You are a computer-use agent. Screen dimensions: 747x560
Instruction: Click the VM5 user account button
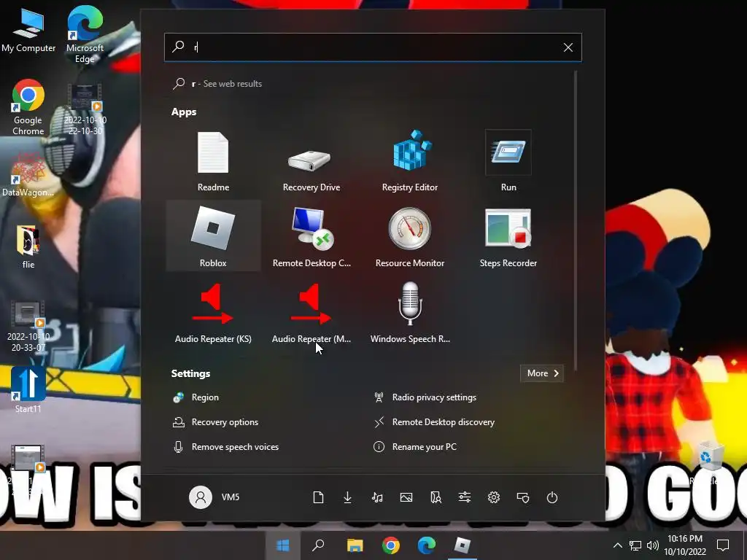[214, 497]
